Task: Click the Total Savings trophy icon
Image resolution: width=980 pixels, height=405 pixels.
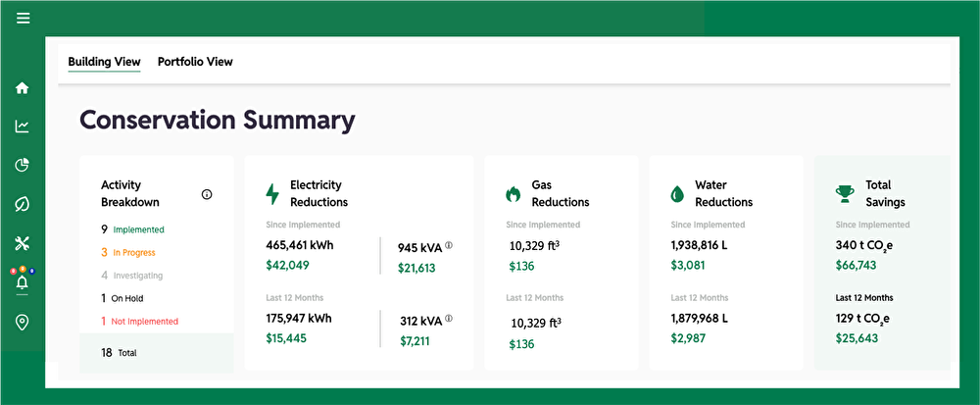Action: pyautogui.click(x=844, y=193)
